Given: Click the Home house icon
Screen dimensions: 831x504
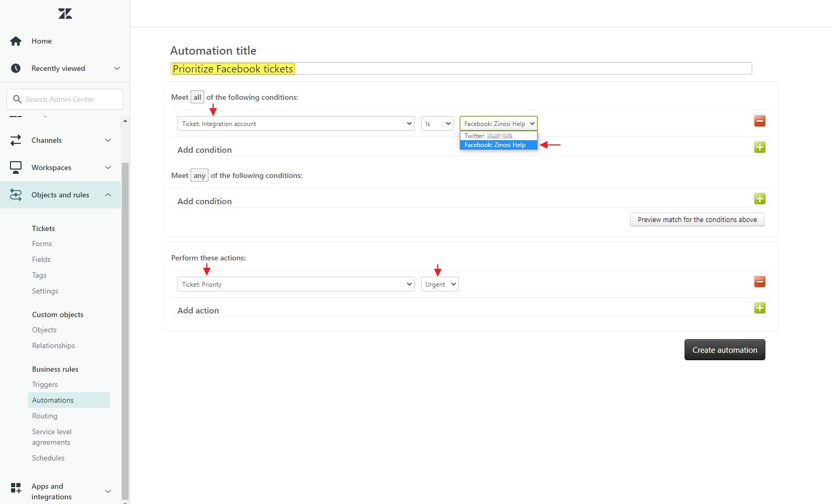Looking at the screenshot, I should 16,41.
